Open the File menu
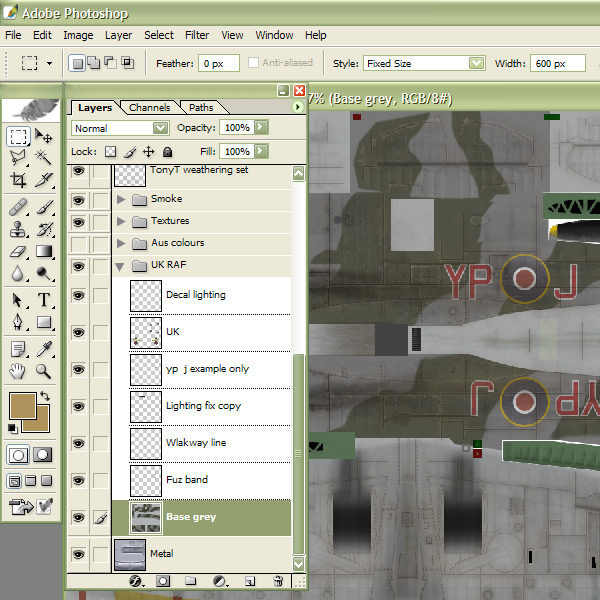 (x=13, y=35)
